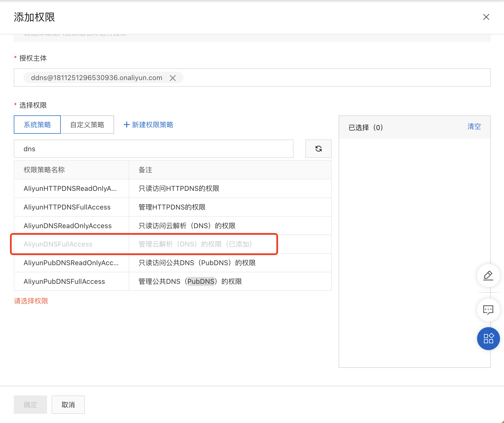Open the 新建权限策略 link

click(x=153, y=125)
